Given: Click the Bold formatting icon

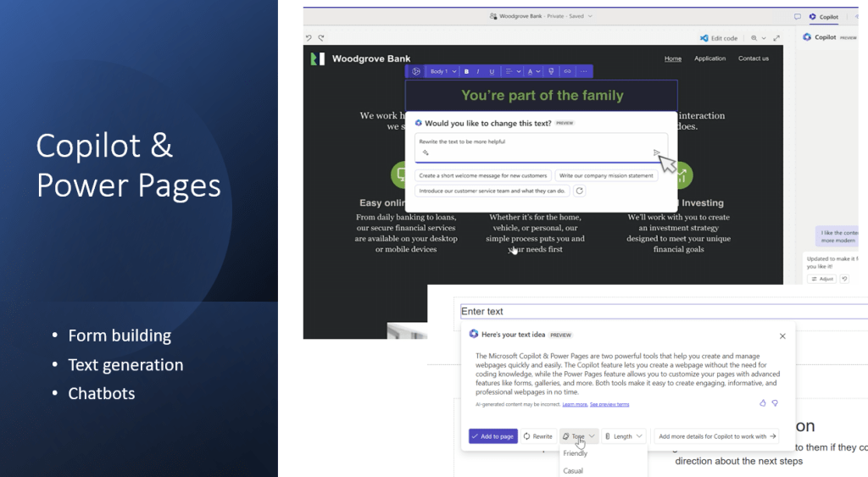Looking at the screenshot, I should click(466, 72).
